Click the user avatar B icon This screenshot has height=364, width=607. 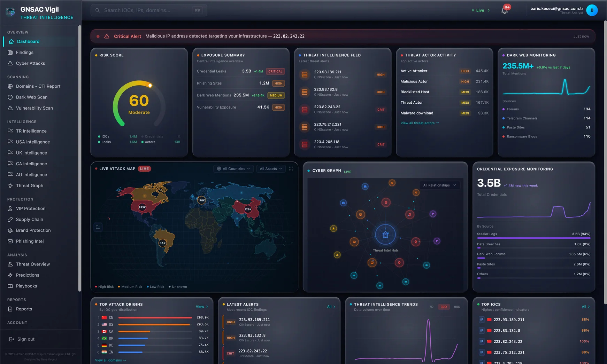[x=592, y=10]
